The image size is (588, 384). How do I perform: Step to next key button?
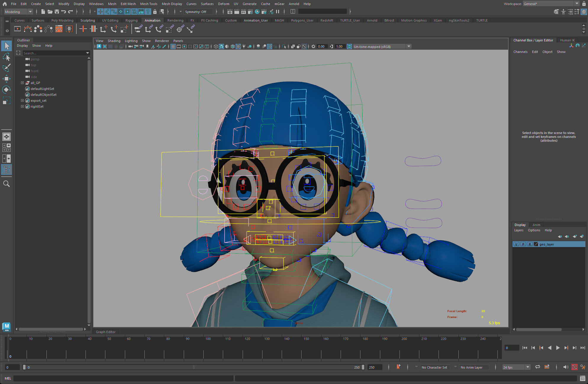click(566, 348)
